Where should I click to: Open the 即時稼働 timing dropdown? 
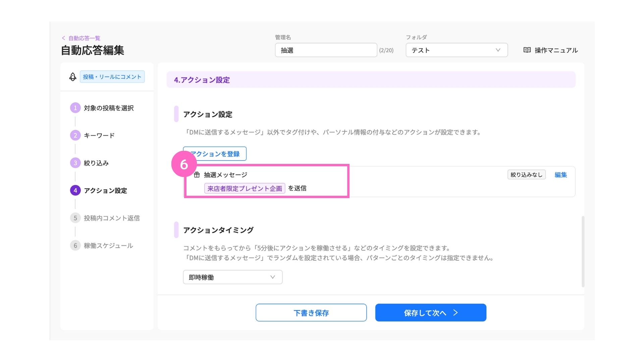(x=232, y=277)
